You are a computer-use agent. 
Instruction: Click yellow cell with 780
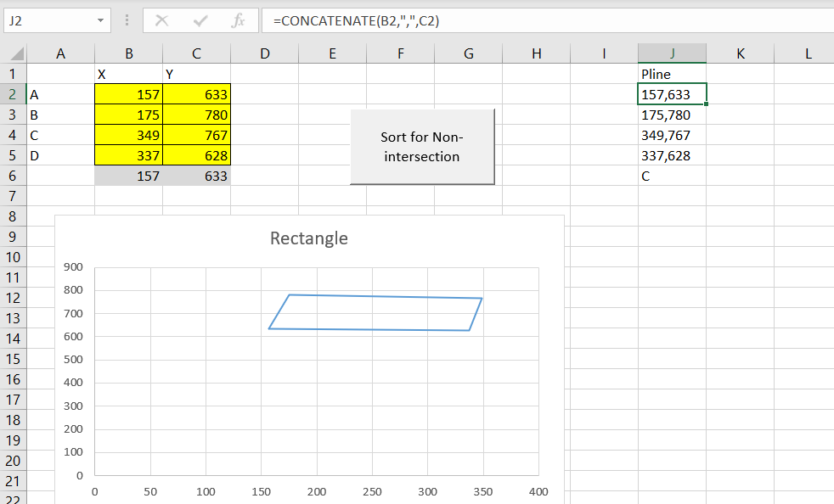197,115
